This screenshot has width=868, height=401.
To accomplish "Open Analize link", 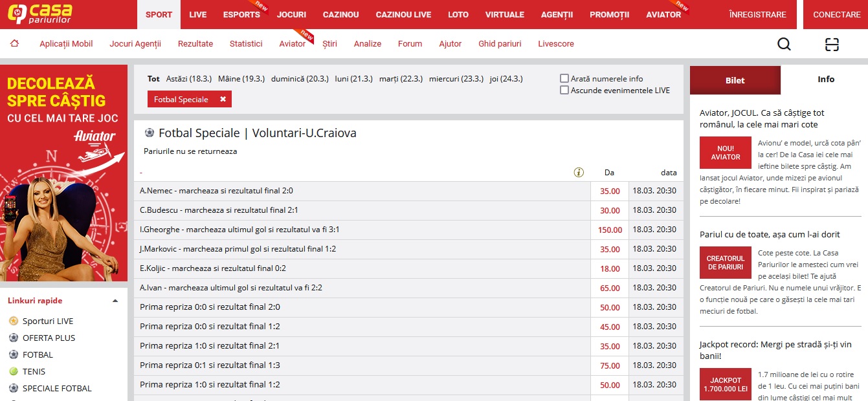I will 368,44.
